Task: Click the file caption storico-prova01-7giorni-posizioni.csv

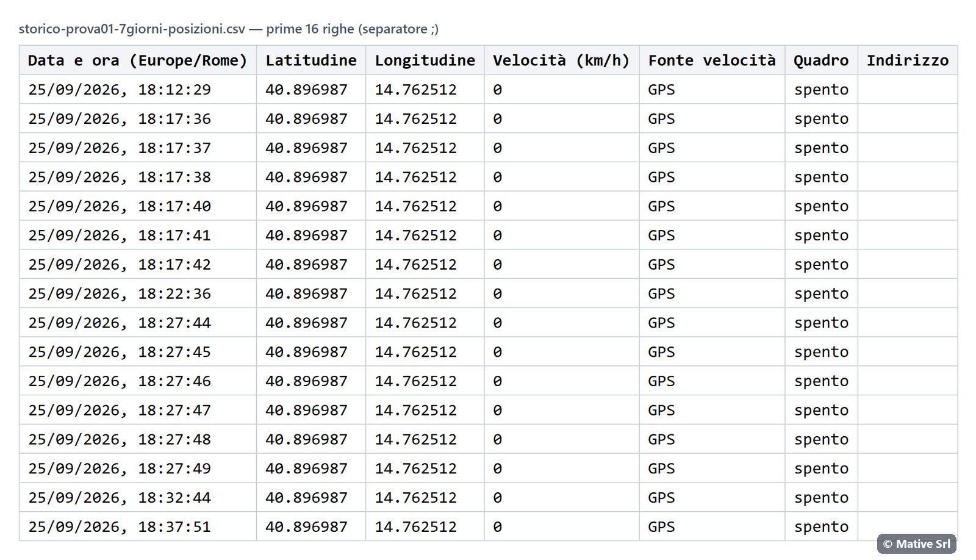Action: tap(132, 29)
